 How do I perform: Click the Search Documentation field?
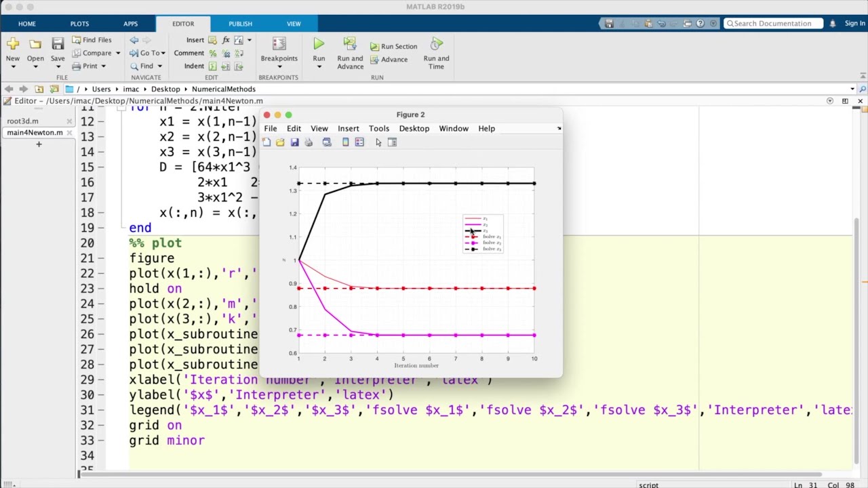(x=774, y=23)
